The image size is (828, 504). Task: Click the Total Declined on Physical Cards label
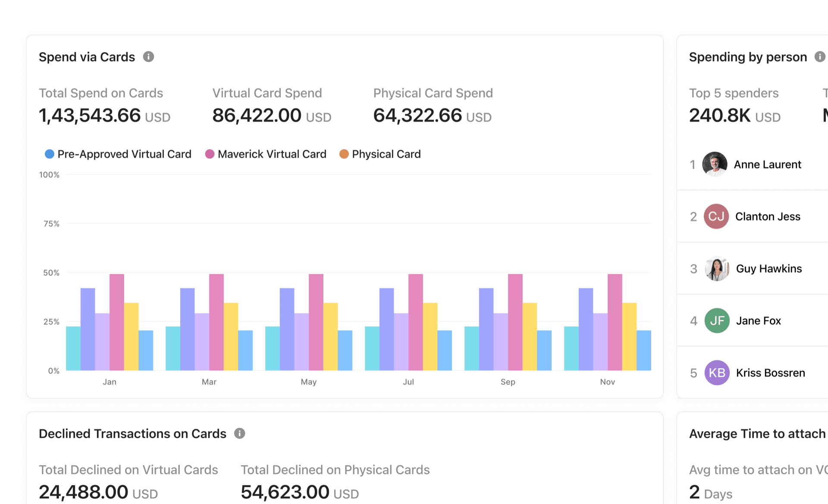point(335,470)
